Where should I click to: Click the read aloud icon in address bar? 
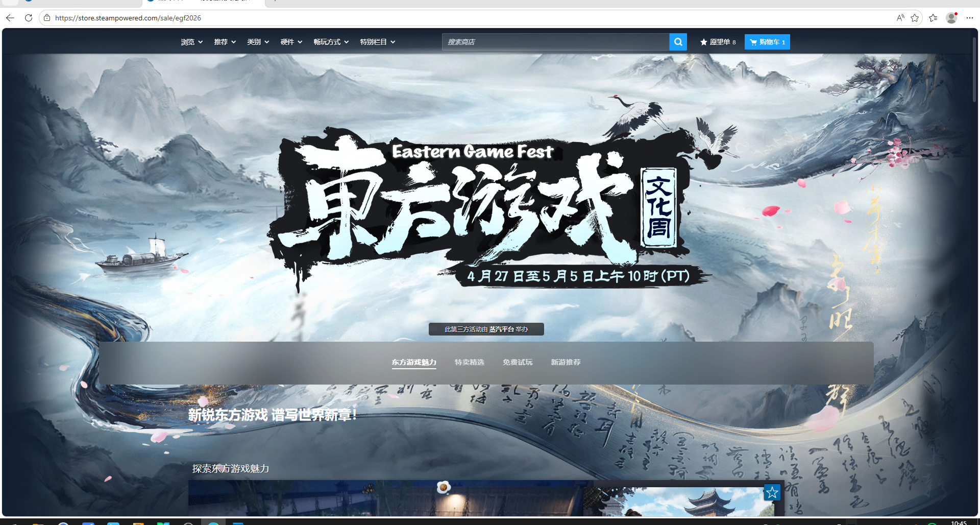click(900, 18)
